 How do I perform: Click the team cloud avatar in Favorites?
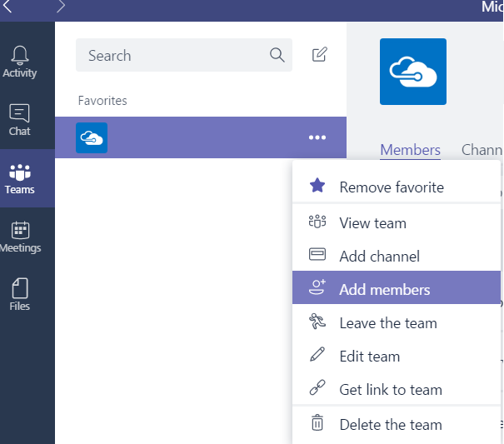coord(92,137)
